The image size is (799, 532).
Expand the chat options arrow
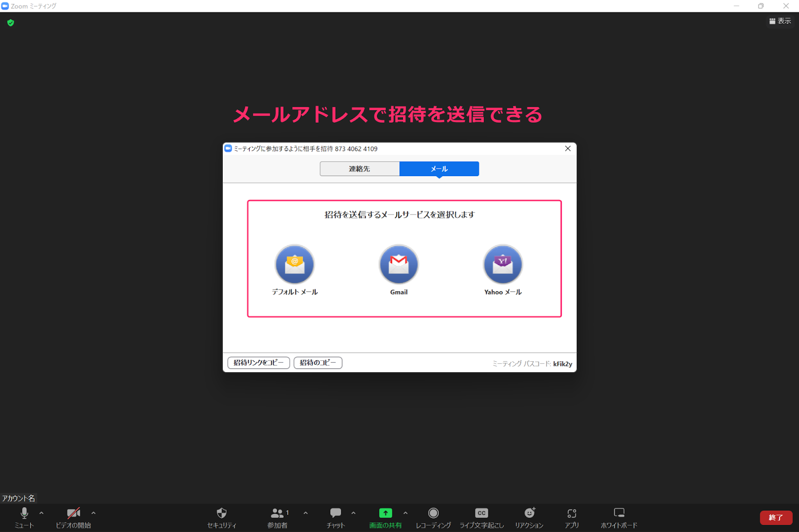click(354, 513)
